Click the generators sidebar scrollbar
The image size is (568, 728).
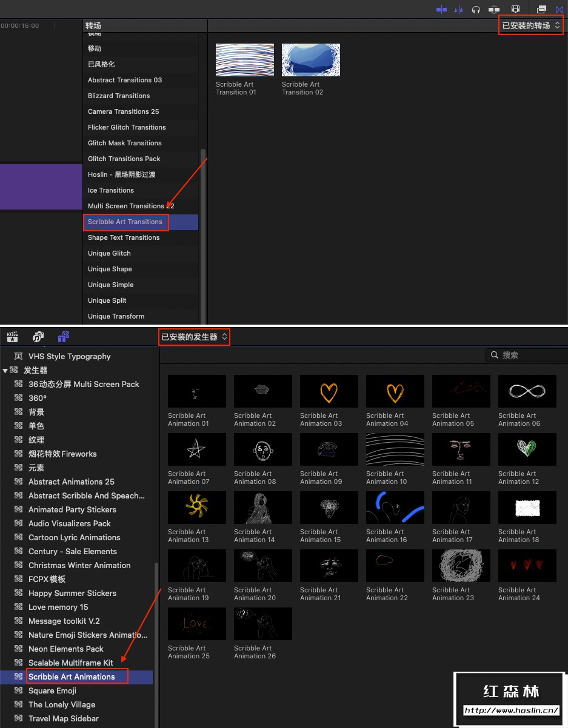tap(156, 645)
